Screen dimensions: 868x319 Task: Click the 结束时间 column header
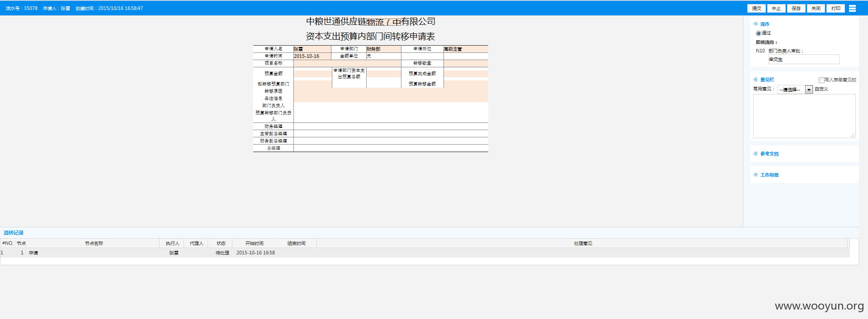click(x=296, y=243)
